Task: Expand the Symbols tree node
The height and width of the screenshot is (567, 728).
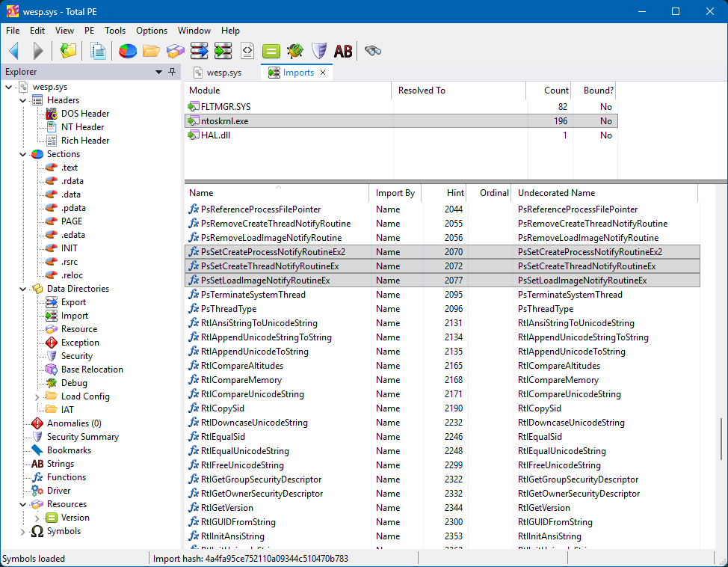Action: (22, 531)
